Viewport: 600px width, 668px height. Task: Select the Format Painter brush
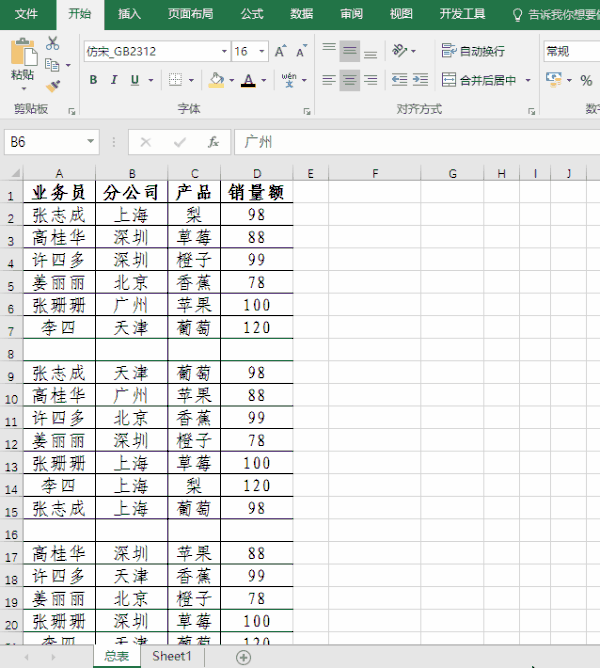pyautogui.click(x=52, y=86)
